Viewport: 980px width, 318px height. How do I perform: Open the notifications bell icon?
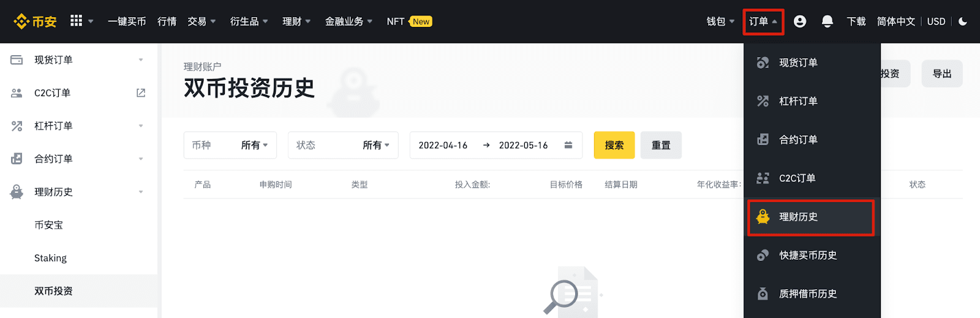(827, 21)
